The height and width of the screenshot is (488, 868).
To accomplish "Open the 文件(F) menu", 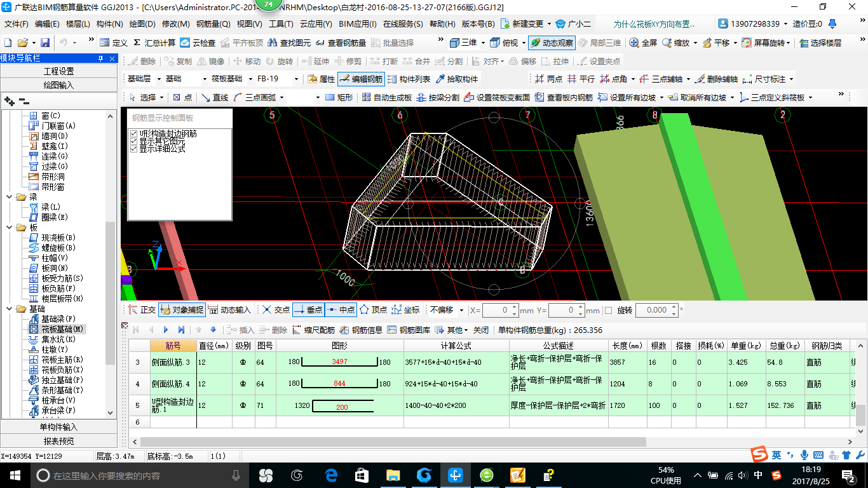I will [x=17, y=24].
